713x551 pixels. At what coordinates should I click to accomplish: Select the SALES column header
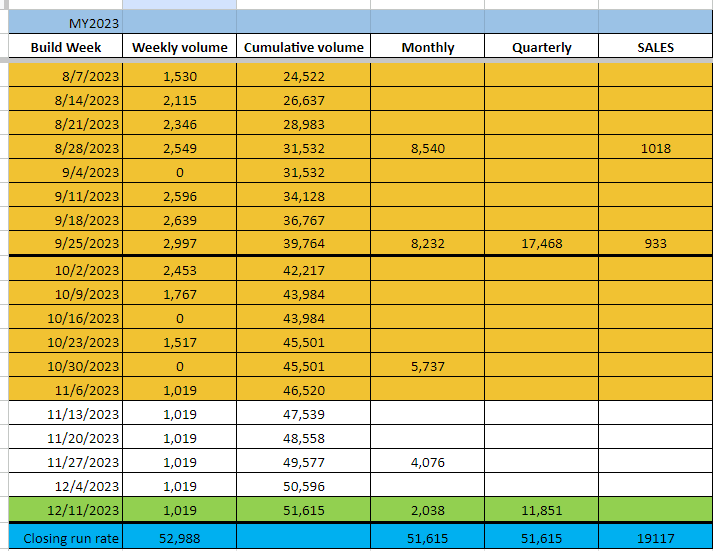655,47
